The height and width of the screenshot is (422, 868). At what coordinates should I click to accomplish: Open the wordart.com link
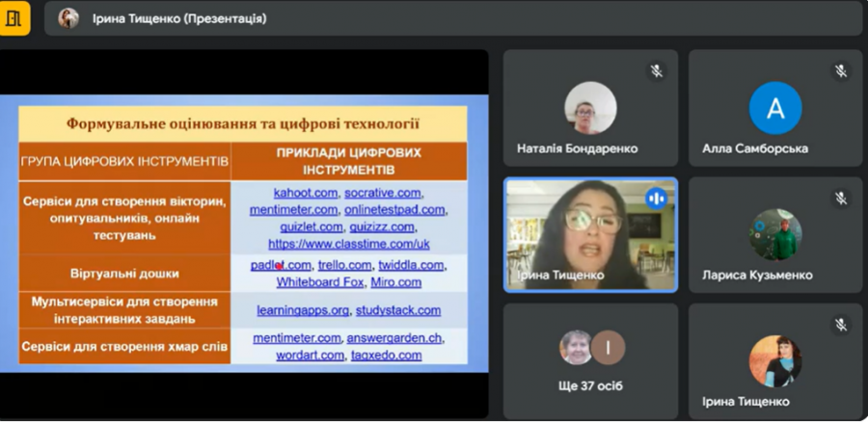point(310,356)
